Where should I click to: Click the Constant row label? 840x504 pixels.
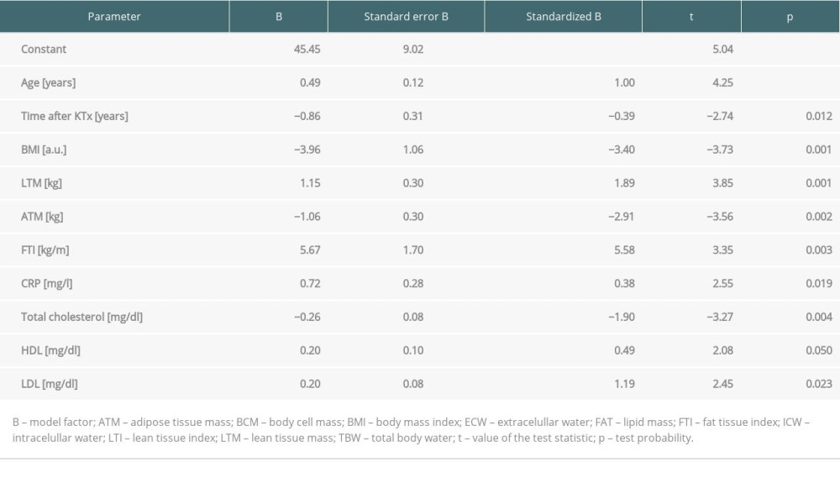44,50
